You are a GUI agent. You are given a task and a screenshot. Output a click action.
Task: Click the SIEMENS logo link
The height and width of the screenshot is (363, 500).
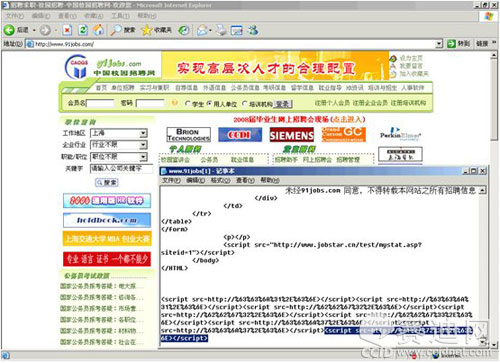pyautogui.click(x=292, y=135)
